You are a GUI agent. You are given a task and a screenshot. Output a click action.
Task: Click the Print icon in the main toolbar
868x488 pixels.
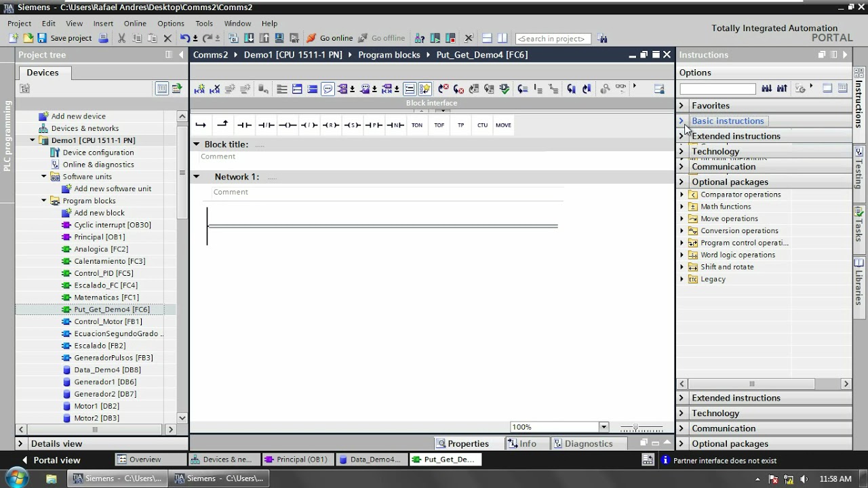pyautogui.click(x=103, y=39)
